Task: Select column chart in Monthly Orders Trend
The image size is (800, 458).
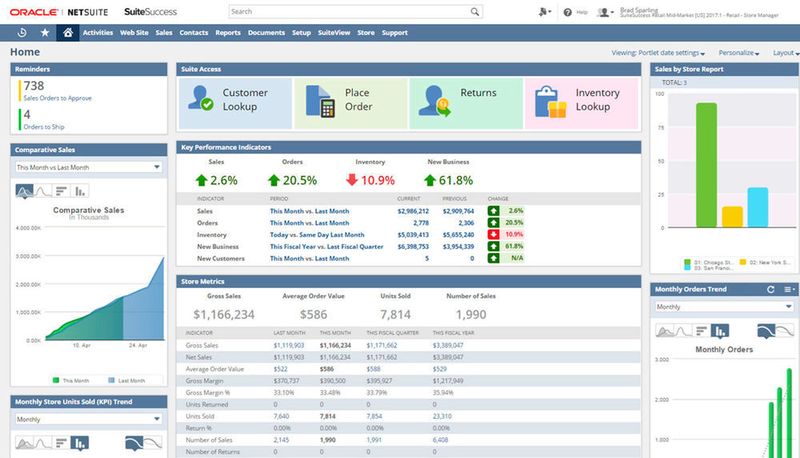Action: pyautogui.click(x=720, y=332)
